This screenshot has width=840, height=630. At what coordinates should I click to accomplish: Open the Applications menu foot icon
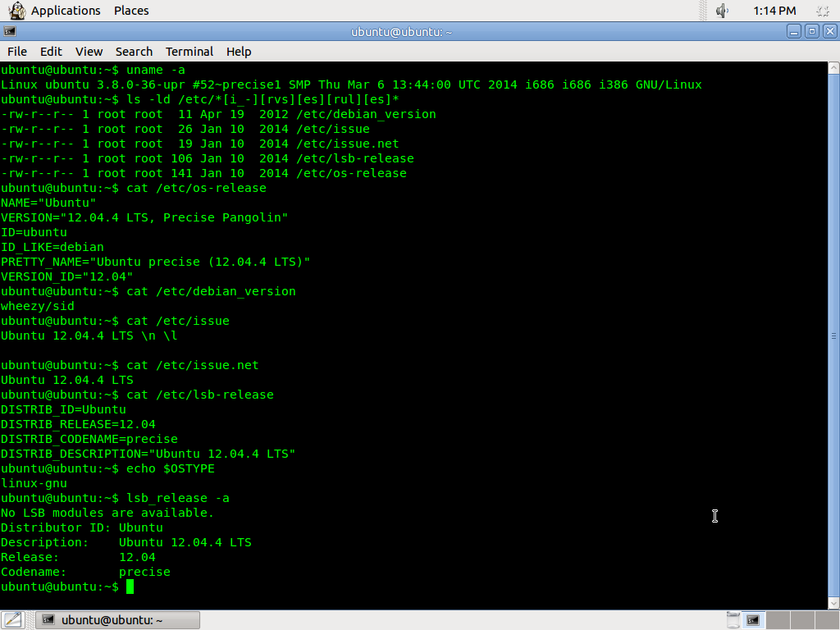coord(17,10)
